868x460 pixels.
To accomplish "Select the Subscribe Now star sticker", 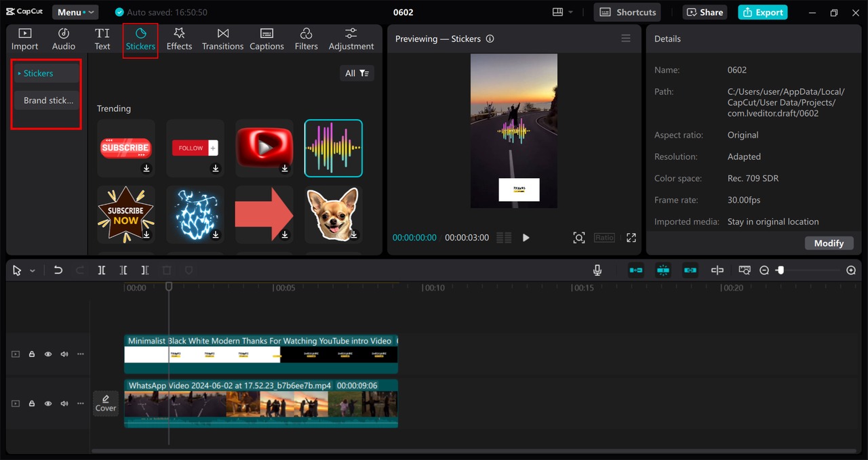I will [126, 214].
